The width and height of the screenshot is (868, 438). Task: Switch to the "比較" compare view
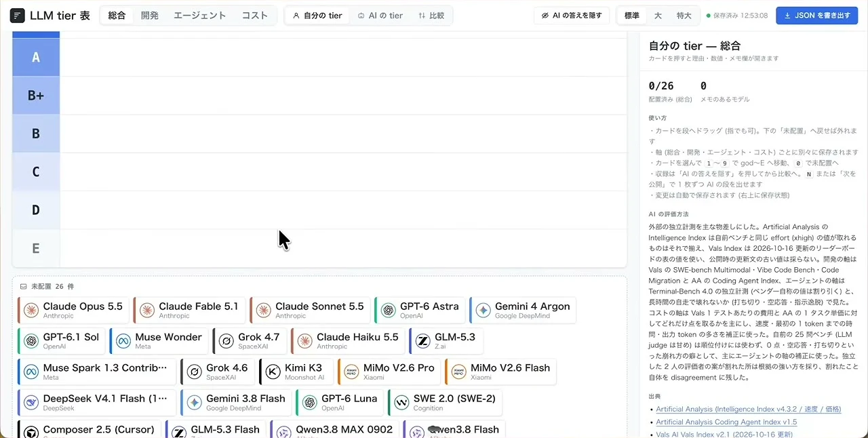click(x=431, y=16)
